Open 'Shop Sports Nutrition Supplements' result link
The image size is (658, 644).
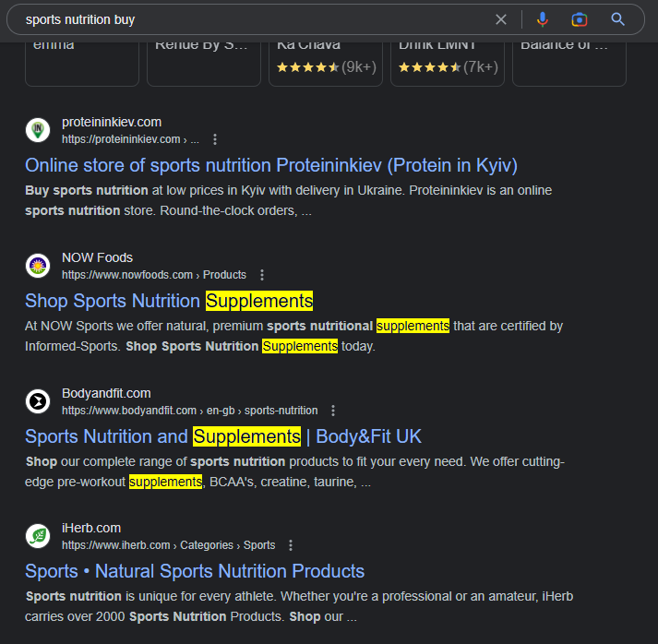coord(169,301)
